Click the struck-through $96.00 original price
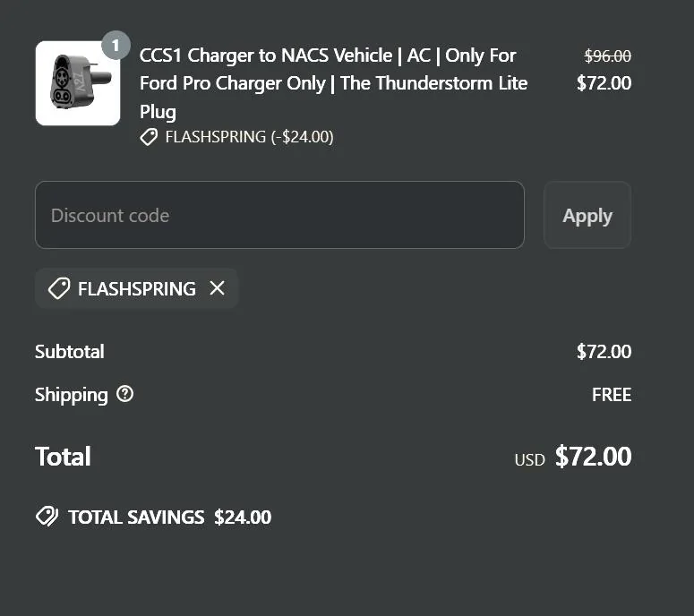The image size is (694, 616). pos(608,56)
